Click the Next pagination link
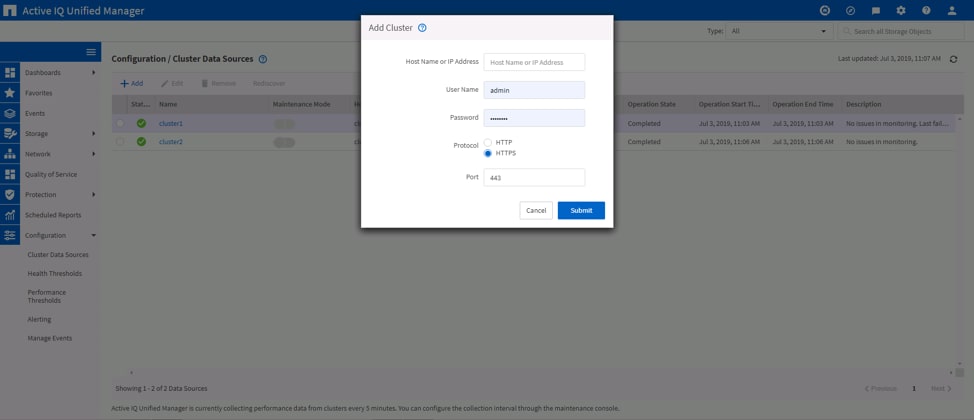 (x=941, y=388)
